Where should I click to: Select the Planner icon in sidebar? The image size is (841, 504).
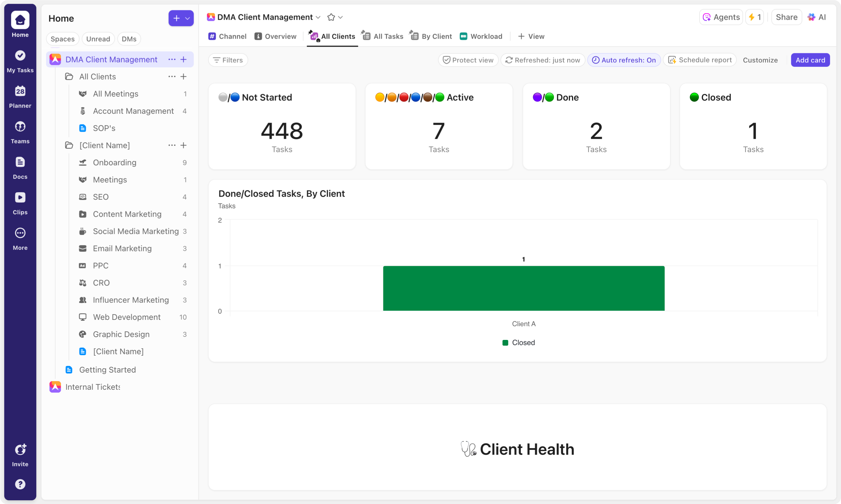(x=20, y=96)
